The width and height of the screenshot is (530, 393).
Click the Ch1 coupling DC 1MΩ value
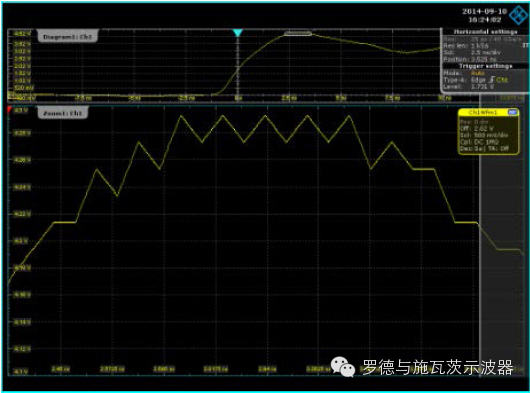click(486, 142)
